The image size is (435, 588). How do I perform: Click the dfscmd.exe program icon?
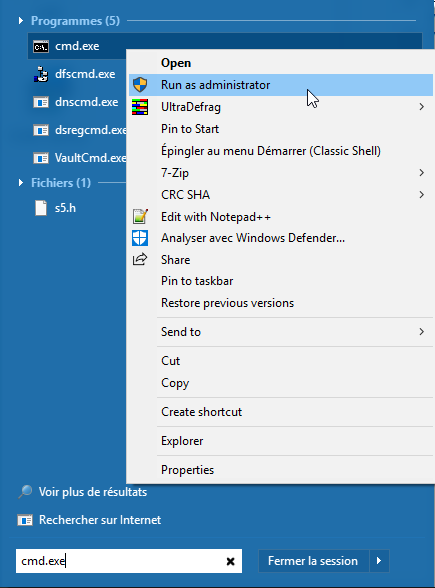pos(40,74)
